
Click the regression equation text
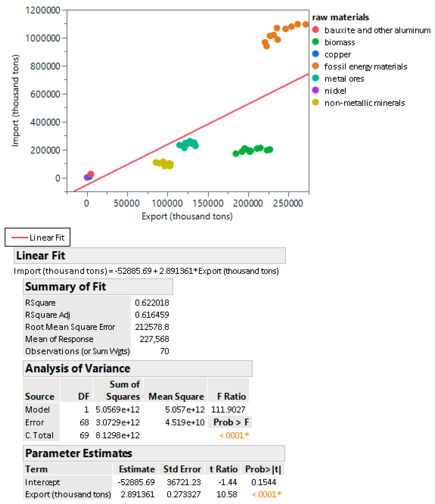pos(146,271)
